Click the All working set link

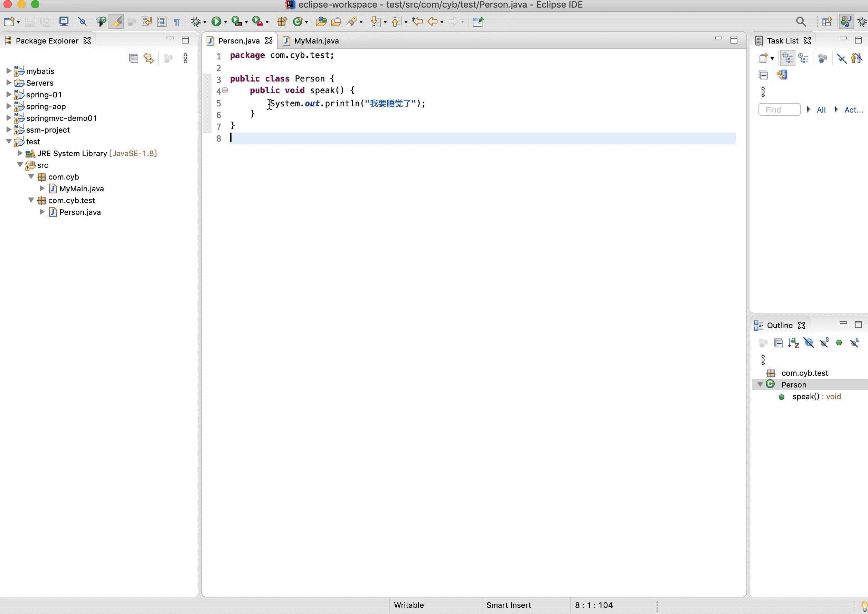[821, 110]
